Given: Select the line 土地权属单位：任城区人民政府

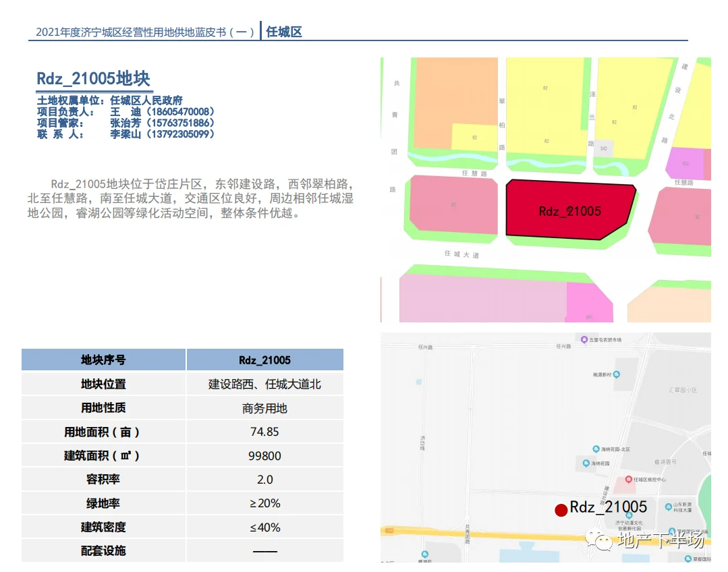Looking at the screenshot, I should click(x=109, y=101).
